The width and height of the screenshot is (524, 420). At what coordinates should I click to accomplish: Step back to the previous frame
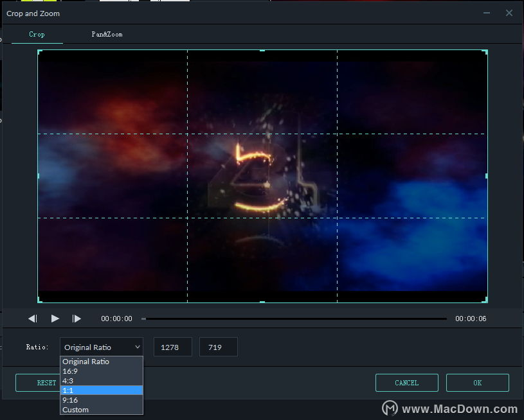tap(33, 319)
